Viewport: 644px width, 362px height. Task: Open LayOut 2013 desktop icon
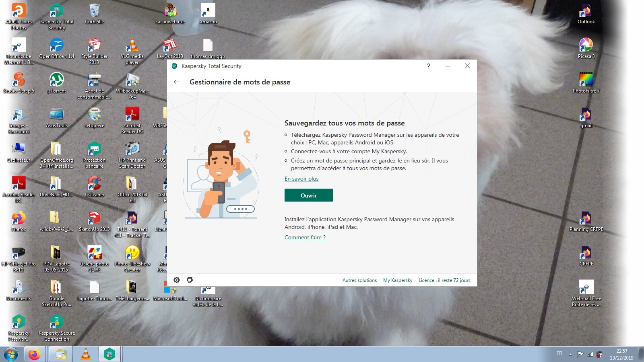click(x=170, y=49)
